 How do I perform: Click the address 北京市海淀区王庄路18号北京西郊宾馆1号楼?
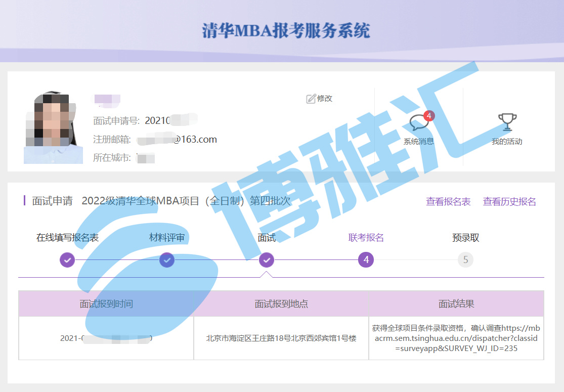click(281, 338)
